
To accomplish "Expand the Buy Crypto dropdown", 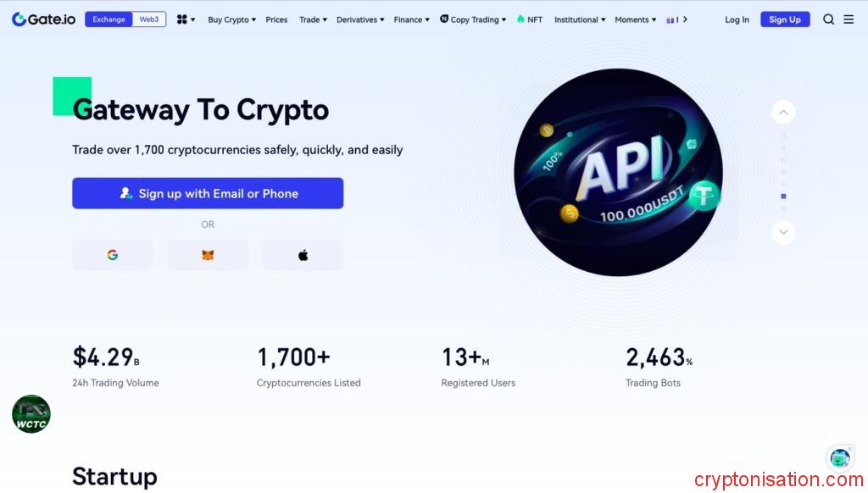I will click(x=231, y=19).
